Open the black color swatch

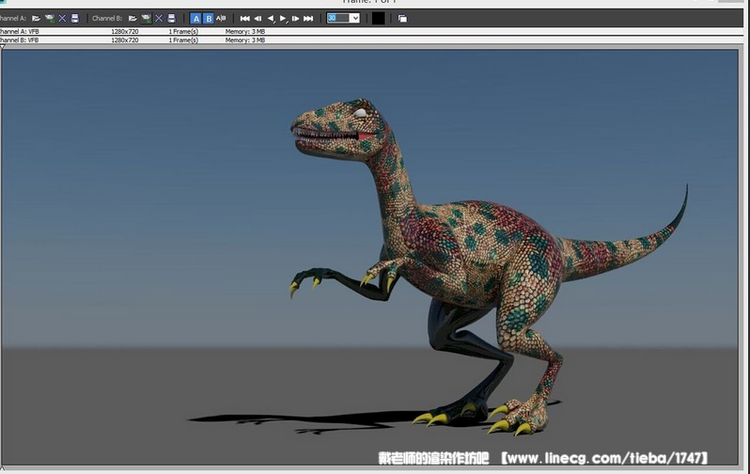[378, 19]
